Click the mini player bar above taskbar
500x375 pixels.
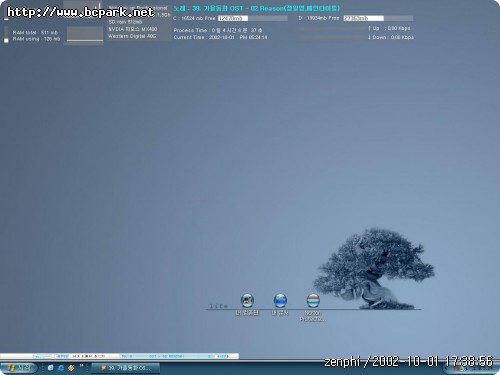[x=119, y=356]
